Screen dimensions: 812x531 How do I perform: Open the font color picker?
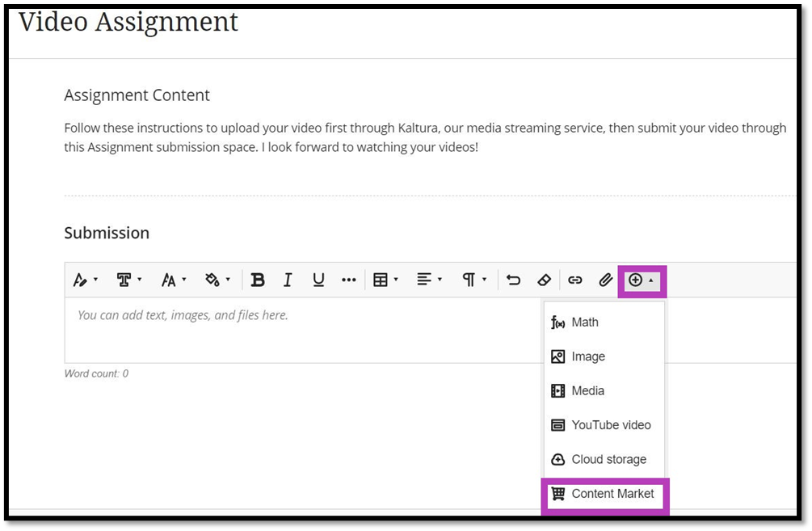216,280
